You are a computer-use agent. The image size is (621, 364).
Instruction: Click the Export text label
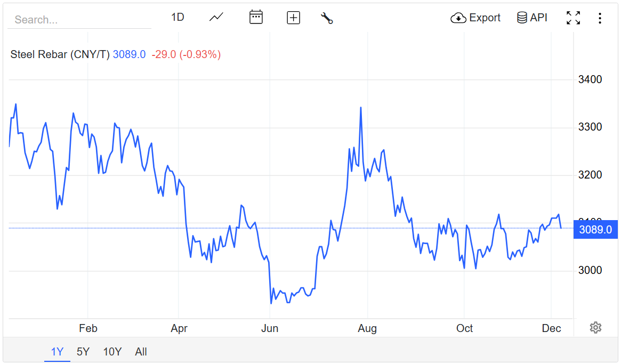[485, 18]
